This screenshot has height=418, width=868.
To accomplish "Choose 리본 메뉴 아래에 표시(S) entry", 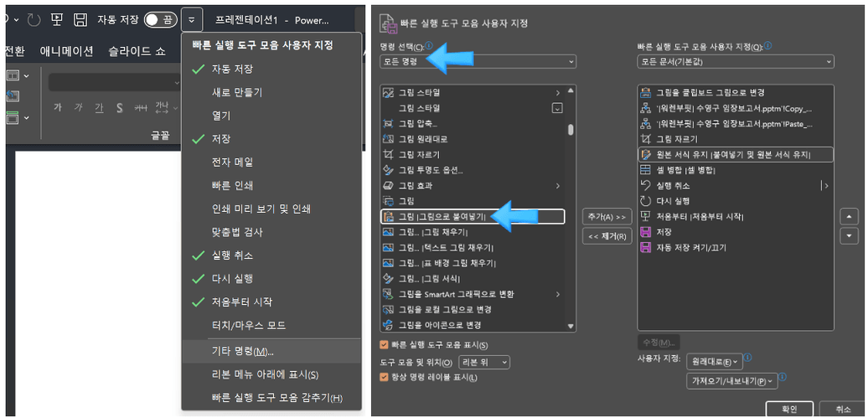I will tap(271, 374).
